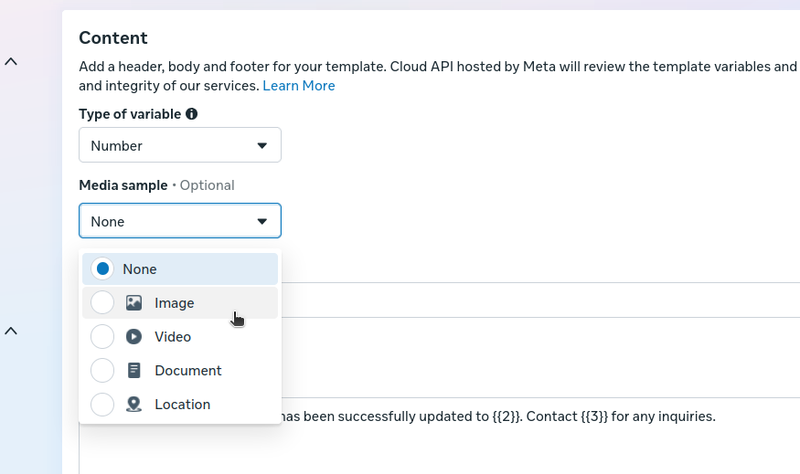Collapse the section with the lower-left chevron
This screenshot has width=800, height=474.
point(11,330)
